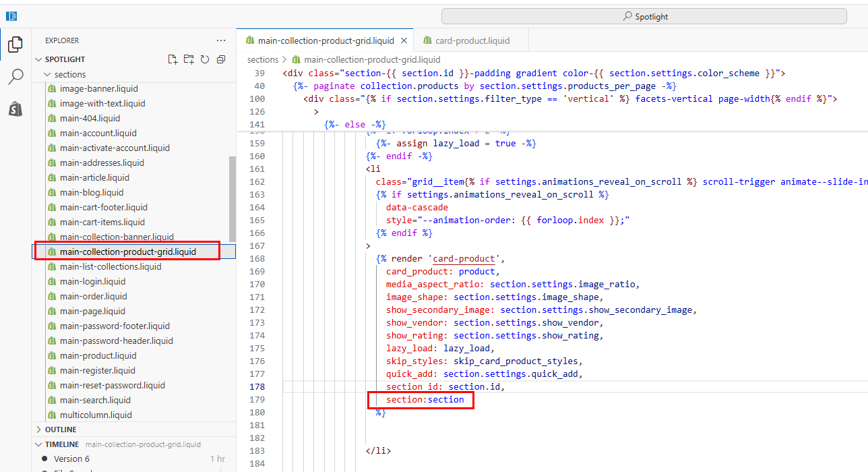The image size is (868, 472).
Task: Collapse the sections folder
Action: 47,74
